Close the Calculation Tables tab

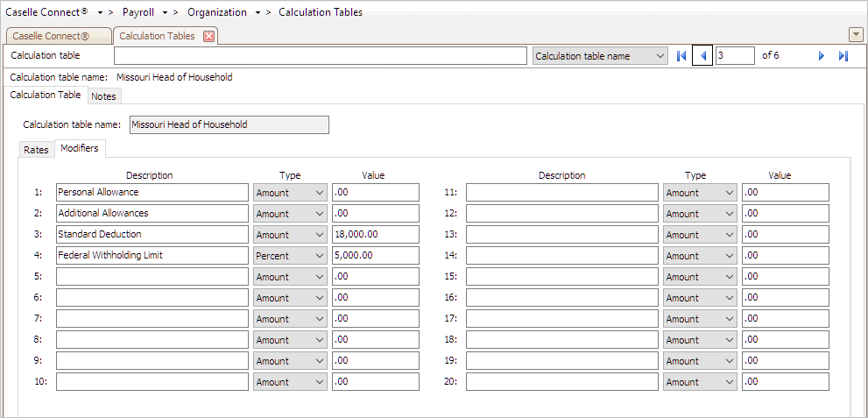208,36
